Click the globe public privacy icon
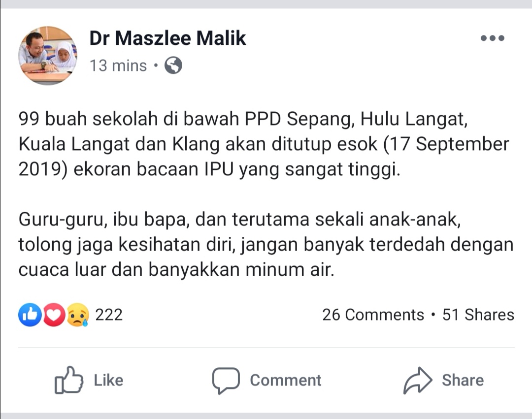Screen dimensions: 532x419 [x=173, y=65]
